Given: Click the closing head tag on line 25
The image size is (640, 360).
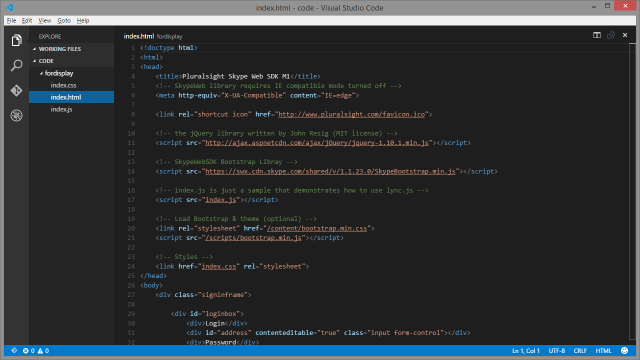Looking at the screenshot, I should [153, 276].
